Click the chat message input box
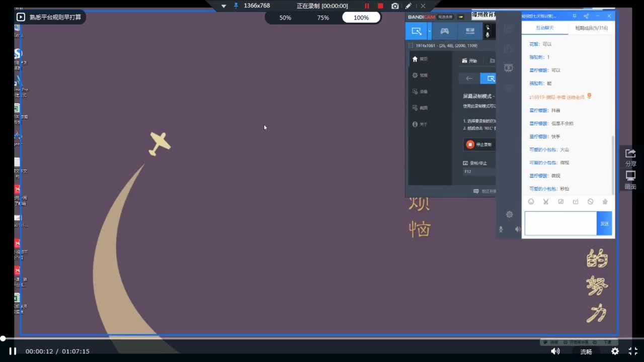This screenshot has height=362, width=644. pyautogui.click(x=560, y=223)
